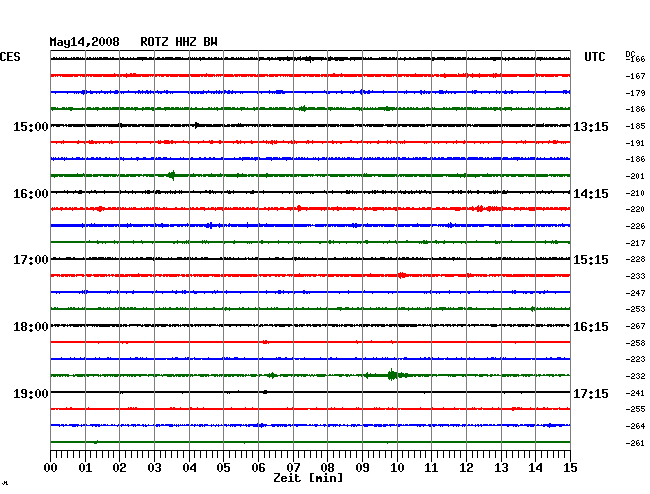Click the 13:15 UTC time label

click(591, 127)
